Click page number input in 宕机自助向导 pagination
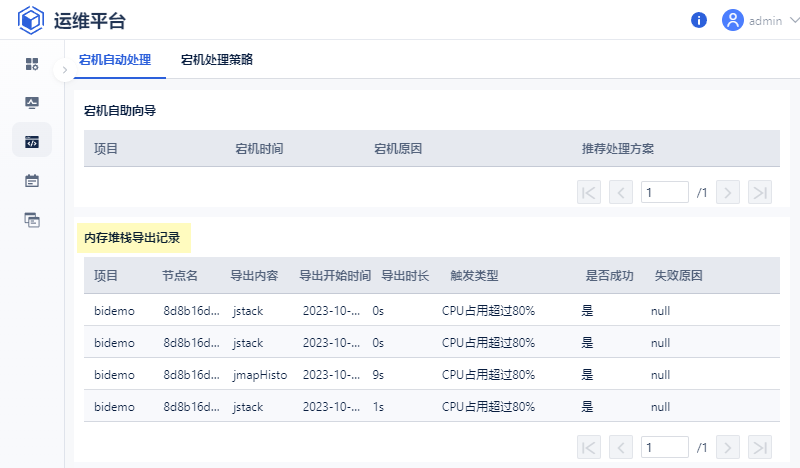The image size is (800, 468). coord(664,192)
